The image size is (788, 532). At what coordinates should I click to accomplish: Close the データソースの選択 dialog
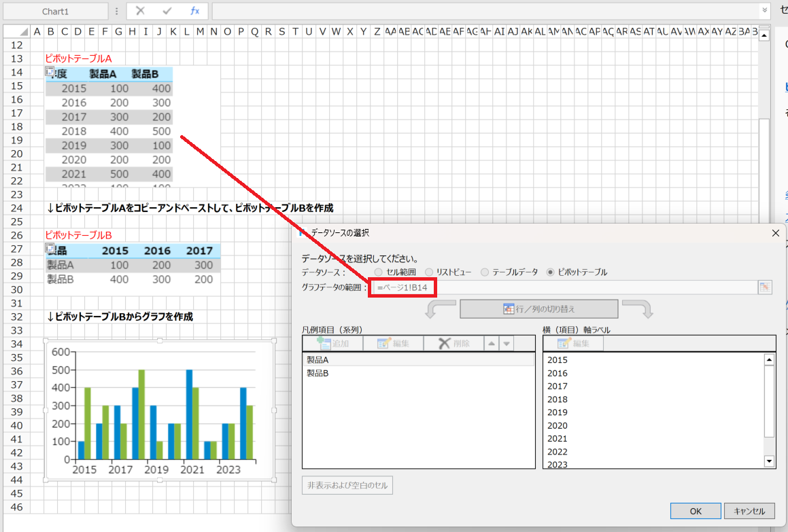click(x=775, y=233)
